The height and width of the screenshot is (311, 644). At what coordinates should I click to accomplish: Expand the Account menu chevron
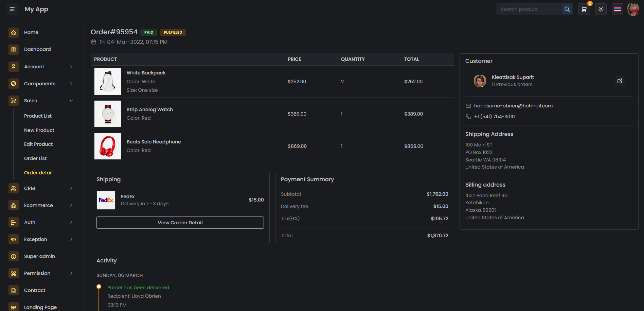pos(71,67)
